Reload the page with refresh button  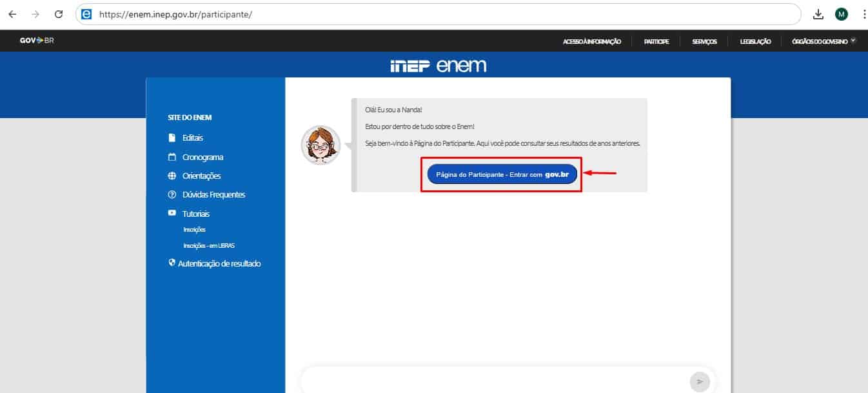[x=59, y=14]
